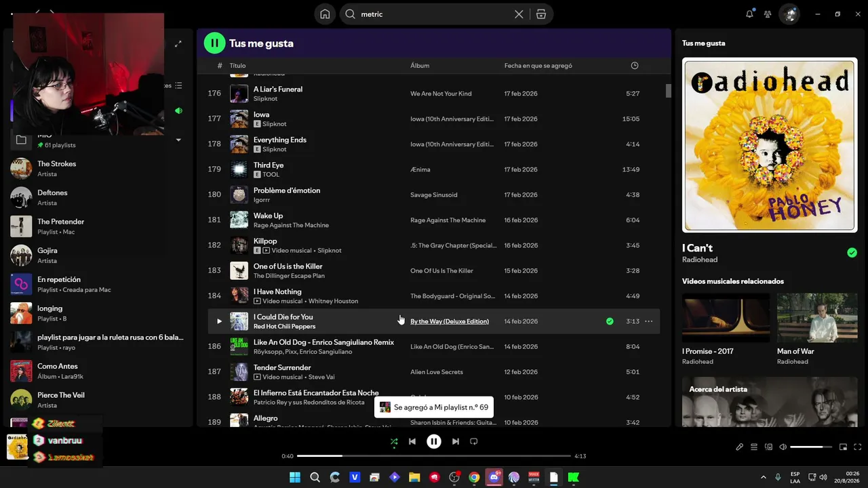Open The Strokes artist in library
Viewport: 868px width, 488px height.
click(98, 169)
